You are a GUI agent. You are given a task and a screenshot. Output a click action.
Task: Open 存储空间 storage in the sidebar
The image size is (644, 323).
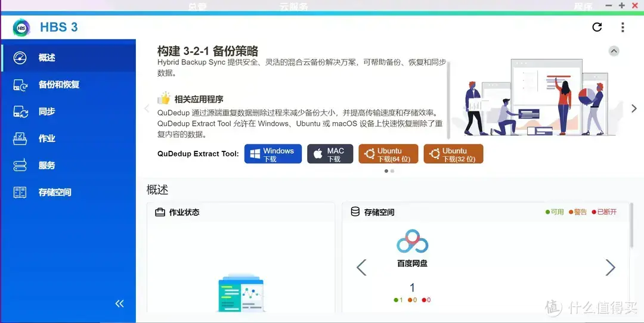pos(68,192)
